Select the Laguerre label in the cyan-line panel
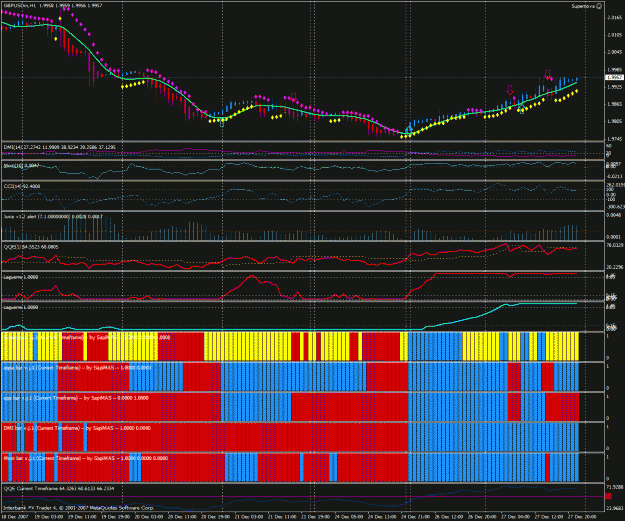The width and height of the screenshot is (625, 521). 21,307
